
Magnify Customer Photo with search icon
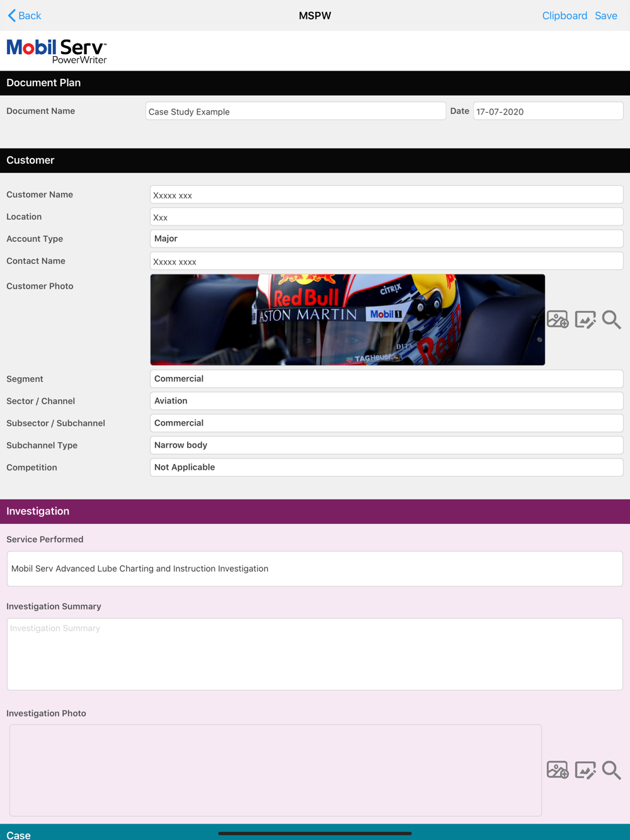611,320
